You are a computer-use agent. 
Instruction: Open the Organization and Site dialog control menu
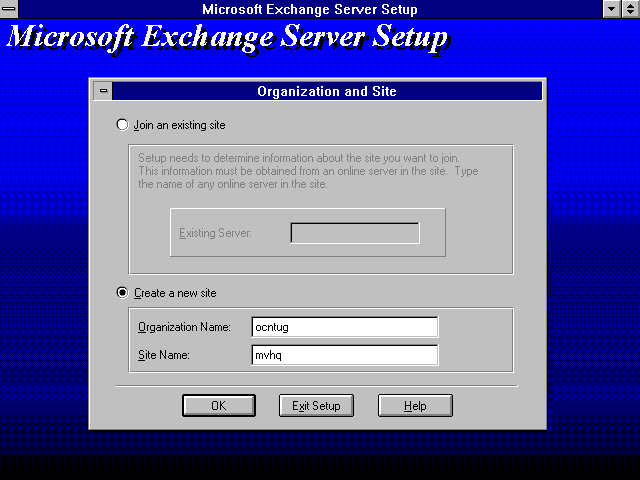point(103,91)
